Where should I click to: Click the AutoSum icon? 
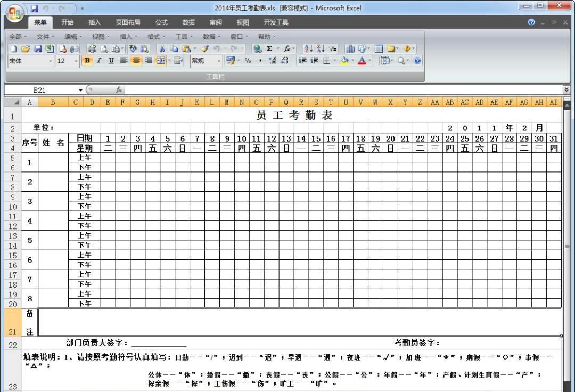point(270,48)
